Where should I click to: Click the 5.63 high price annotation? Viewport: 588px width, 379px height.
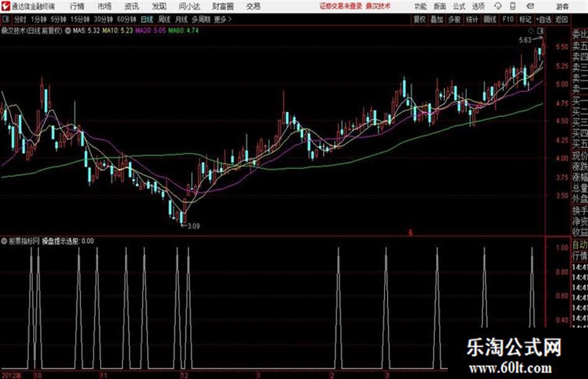525,40
